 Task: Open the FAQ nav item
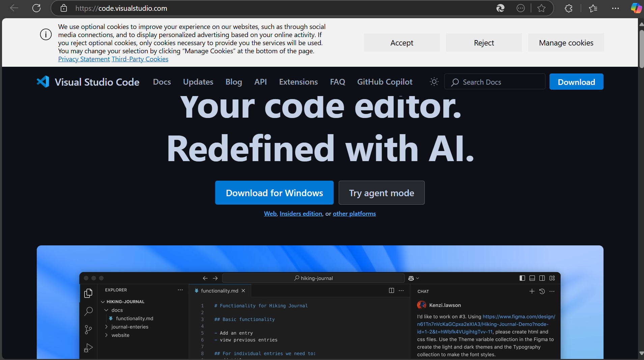337,82
